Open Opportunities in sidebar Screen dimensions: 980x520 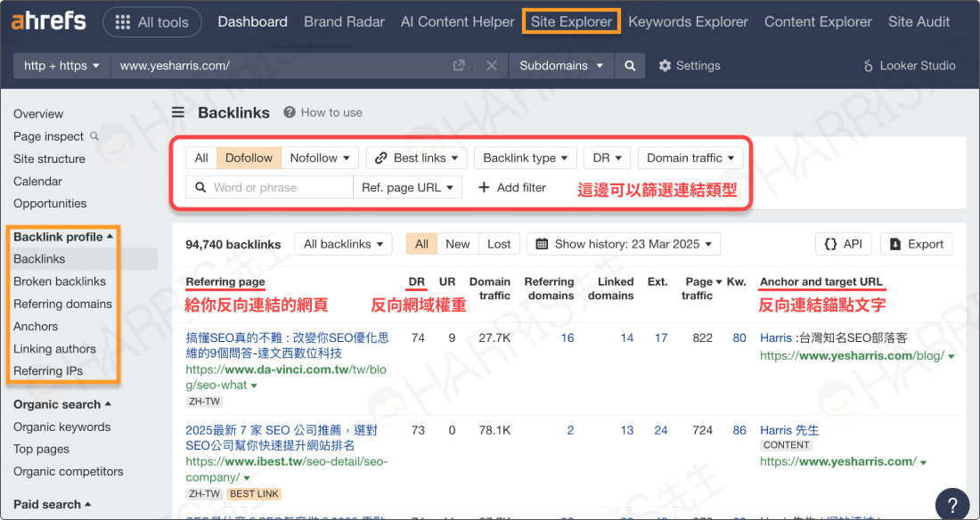[x=50, y=203]
